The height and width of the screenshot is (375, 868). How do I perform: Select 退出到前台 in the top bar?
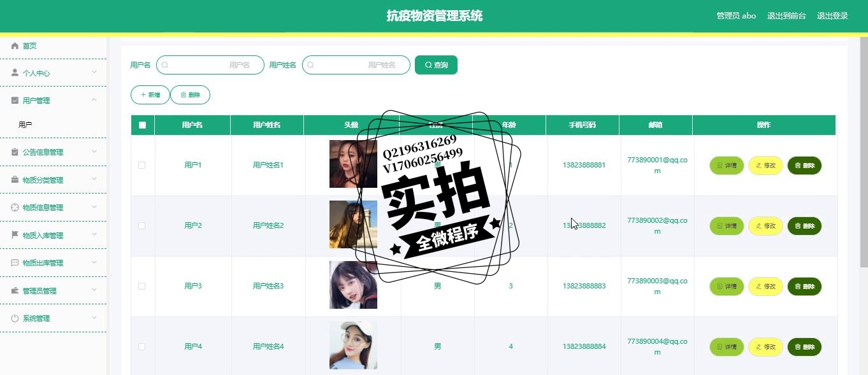(x=786, y=16)
